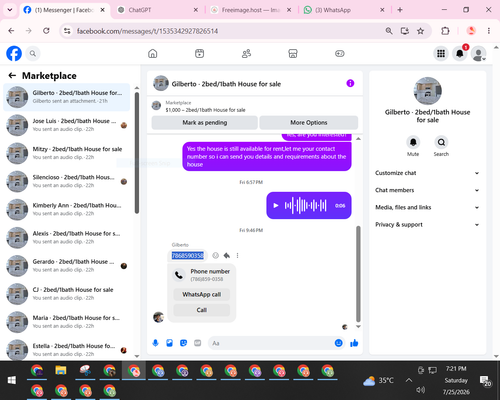This screenshot has height=400, width=500.
Task: Record a voice clip with microphone icon
Action: click(155, 343)
